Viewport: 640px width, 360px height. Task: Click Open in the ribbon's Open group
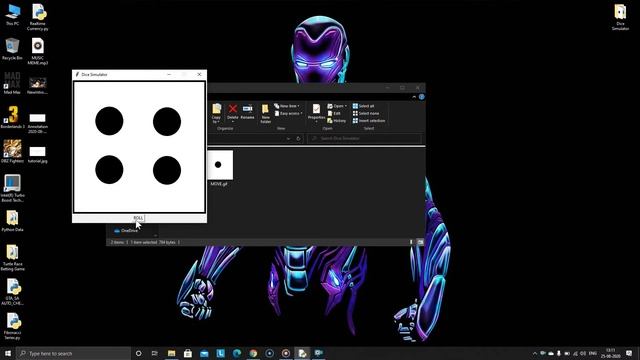336,106
